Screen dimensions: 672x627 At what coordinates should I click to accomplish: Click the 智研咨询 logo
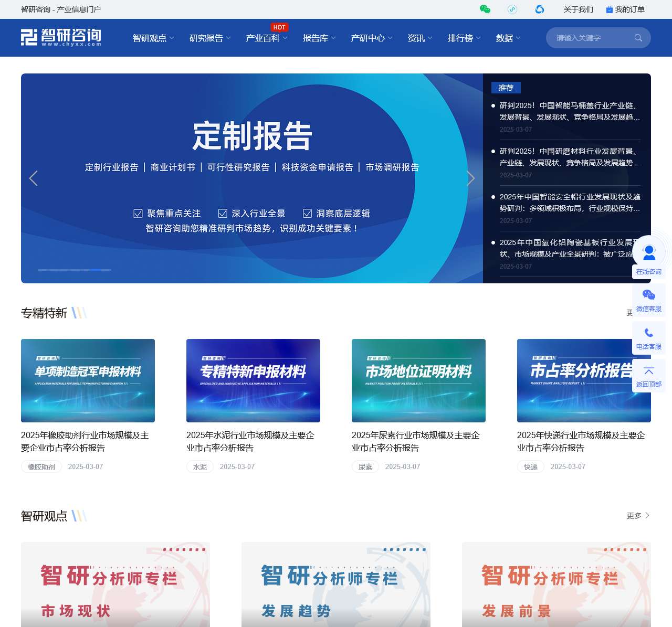[x=61, y=37]
